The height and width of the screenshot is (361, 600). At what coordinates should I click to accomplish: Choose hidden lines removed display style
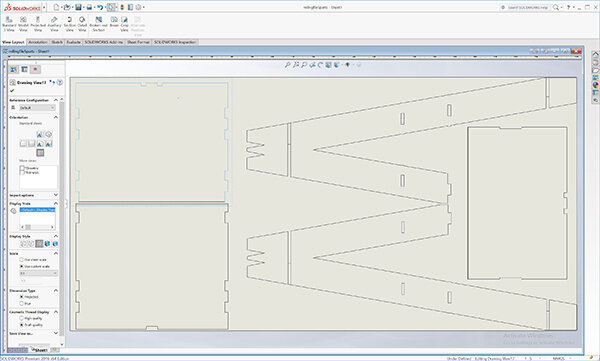coord(39,243)
